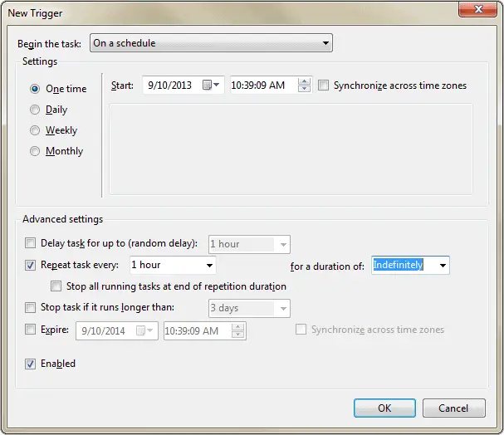The width and height of the screenshot is (504, 435).
Task: Tick Stop all running tasks at end of repetition
Action: point(56,286)
